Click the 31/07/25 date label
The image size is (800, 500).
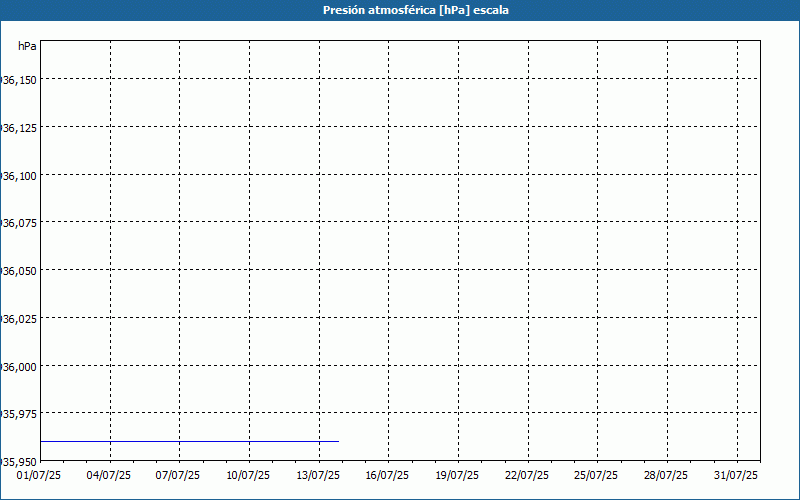click(736, 476)
